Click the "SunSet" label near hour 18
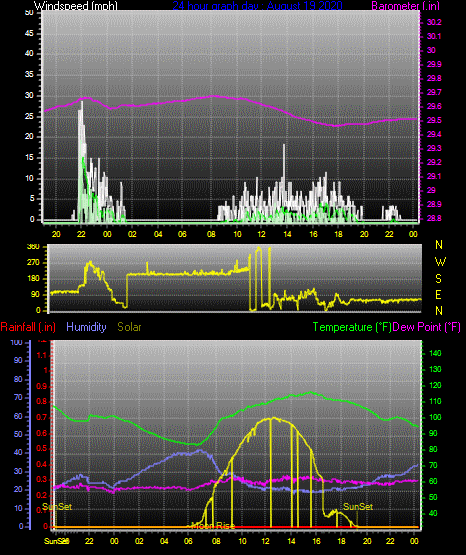The height and width of the screenshot is (555, 466). [x=358, y=507]
